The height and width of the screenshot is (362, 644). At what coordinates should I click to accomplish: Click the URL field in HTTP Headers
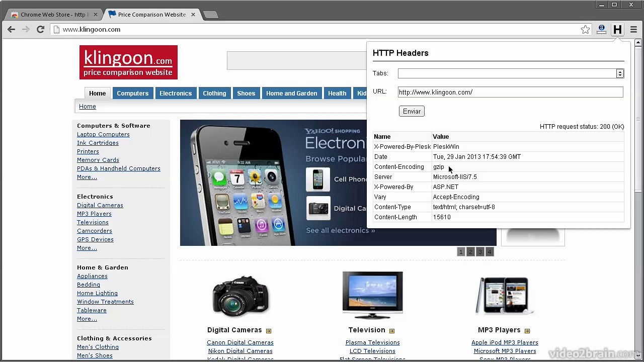(510, 92)
